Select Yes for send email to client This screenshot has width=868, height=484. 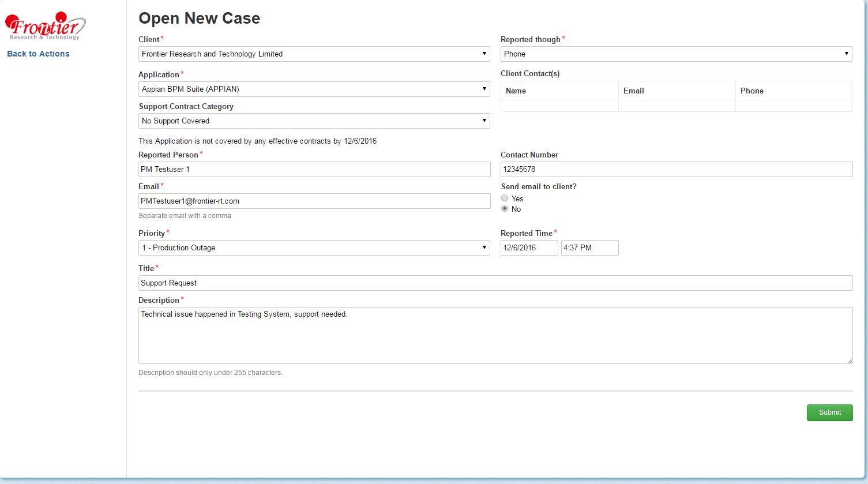click(505, 198)
